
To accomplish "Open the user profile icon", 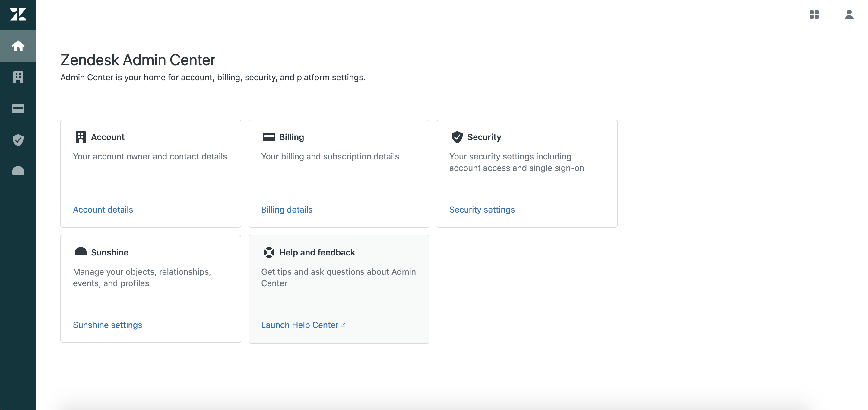I will (x=849, y=14).
